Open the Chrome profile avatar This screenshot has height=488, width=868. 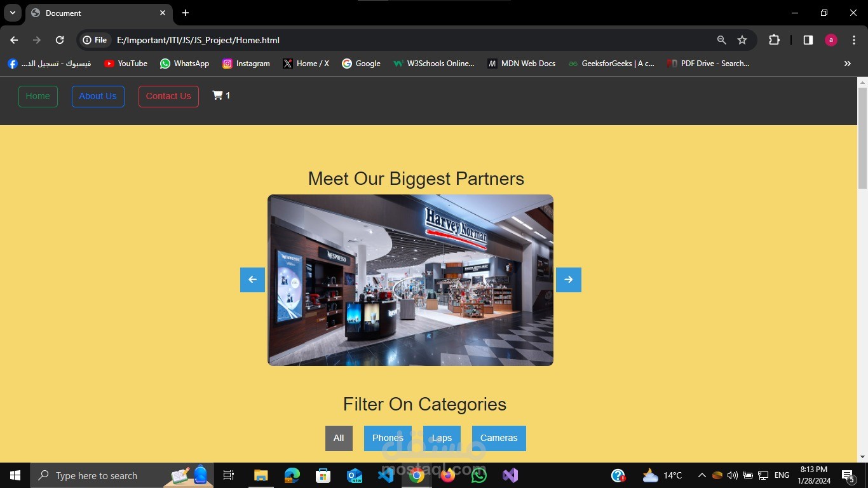[x=831, y=40]
